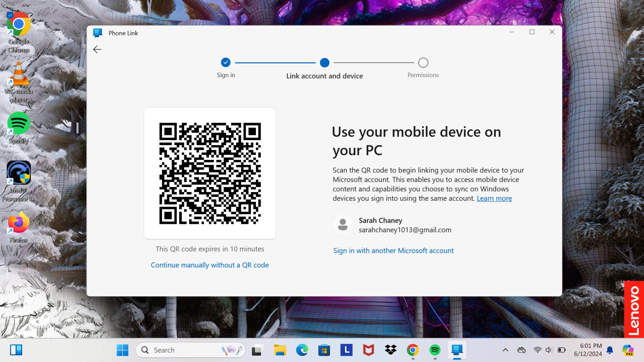Open the volume speaker tray icon
The height and width of the screenshot is (362, 644).
point(549,350)
